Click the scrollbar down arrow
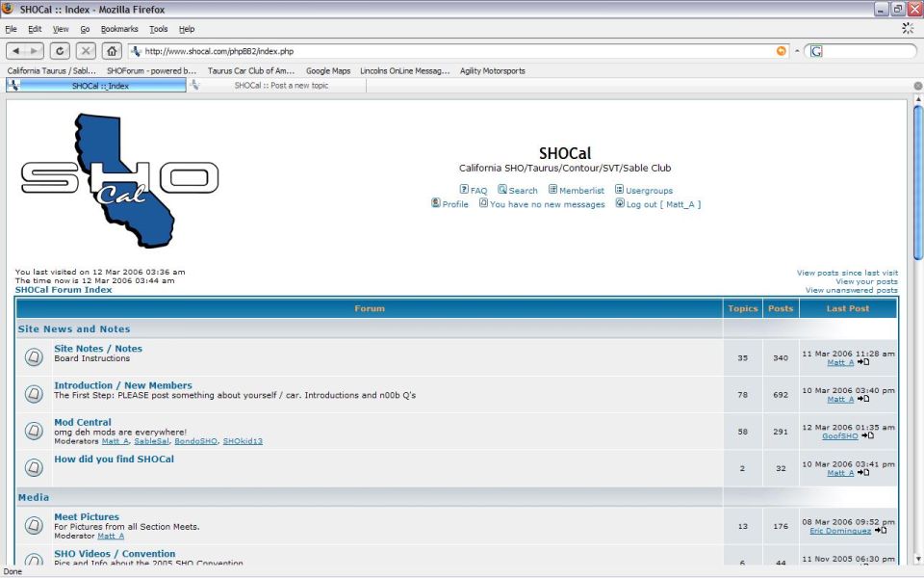 (x=917, y=559)
